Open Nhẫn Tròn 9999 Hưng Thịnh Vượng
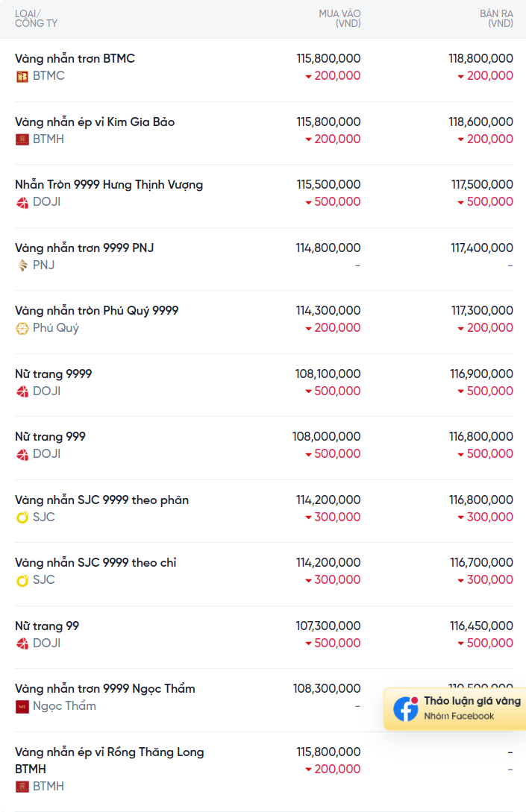Viewport: 526px width, 812px height. 109,185
